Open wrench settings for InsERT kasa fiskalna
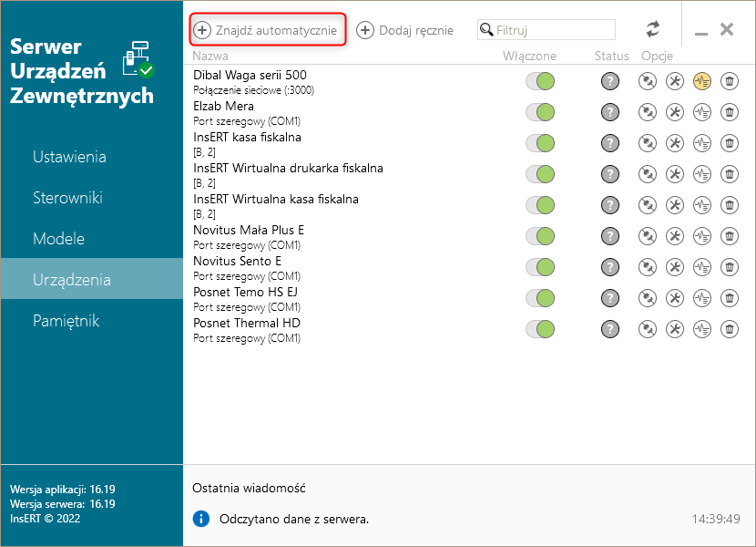756x547 pixels. coord(675,143)
